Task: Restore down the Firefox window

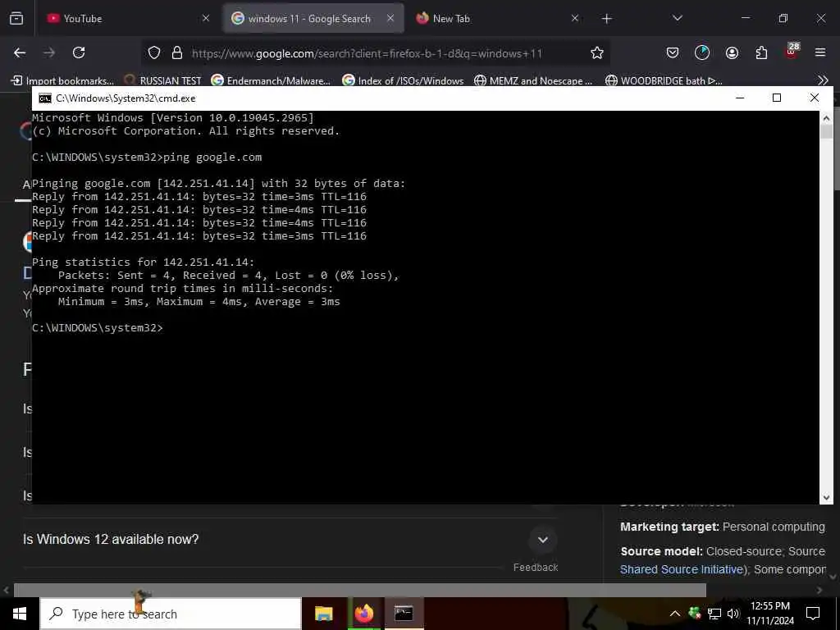Action: (783, 18)
